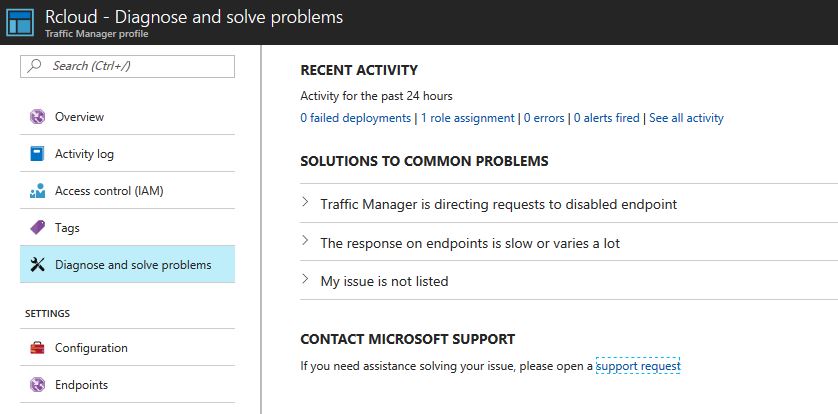This screenshot has width=838, height=414.
Task: Click the SOLUTIONS TO COMMON PROBLEMS heading
Action: coord(424,161)
